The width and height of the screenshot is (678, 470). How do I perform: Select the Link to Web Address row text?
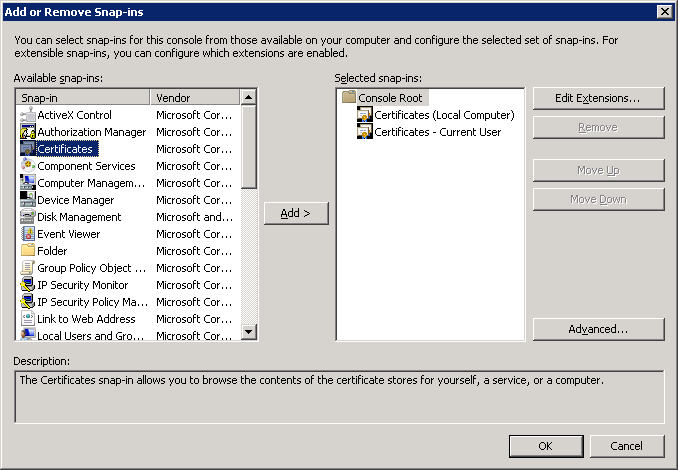click(x=86, y=319)
